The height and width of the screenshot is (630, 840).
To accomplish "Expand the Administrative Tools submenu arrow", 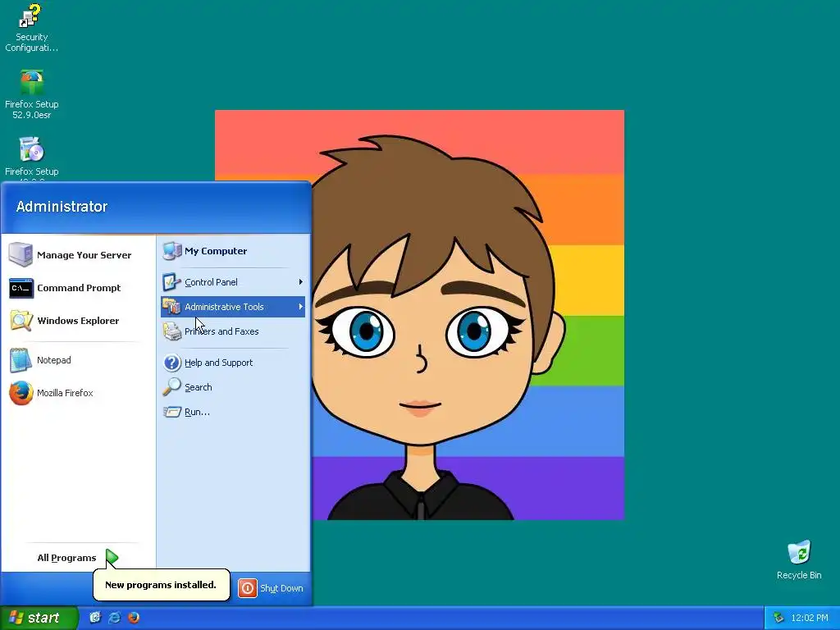I will coord(300,307).
